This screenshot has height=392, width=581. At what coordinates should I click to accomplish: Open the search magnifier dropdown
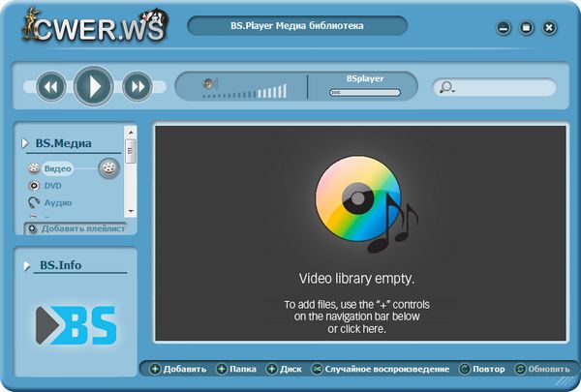coord(446,88)
